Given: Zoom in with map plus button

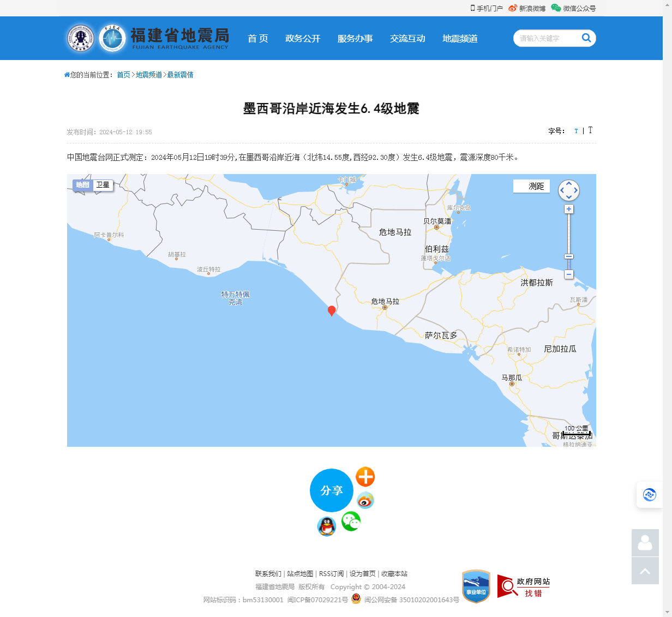Looking at the screenshot, I should coord(569,209).
